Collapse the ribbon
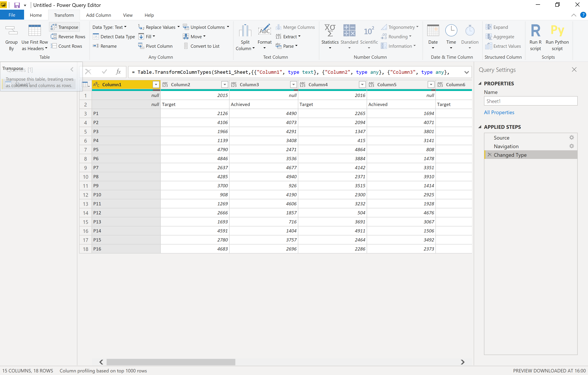The image size is (588, 375). [574, 15]
